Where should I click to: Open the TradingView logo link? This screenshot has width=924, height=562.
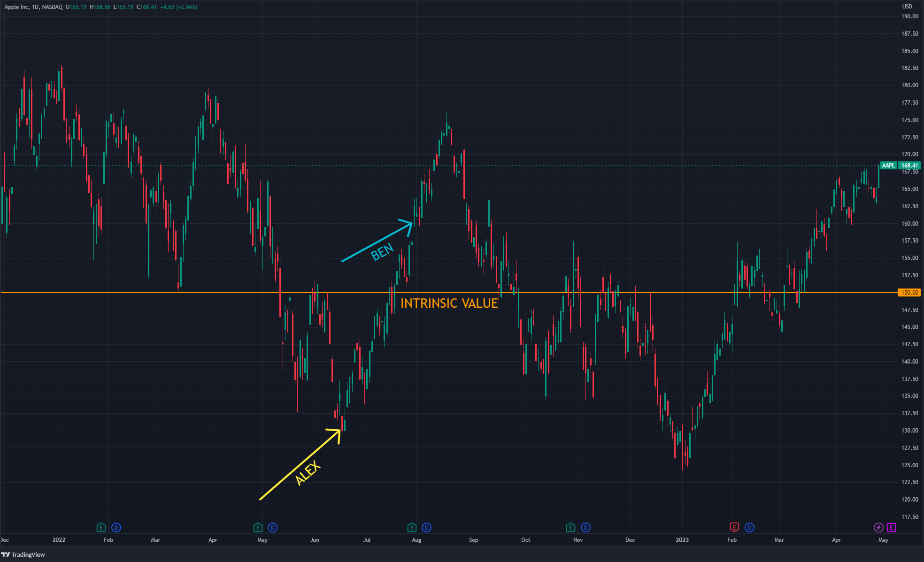pos(23,554)
